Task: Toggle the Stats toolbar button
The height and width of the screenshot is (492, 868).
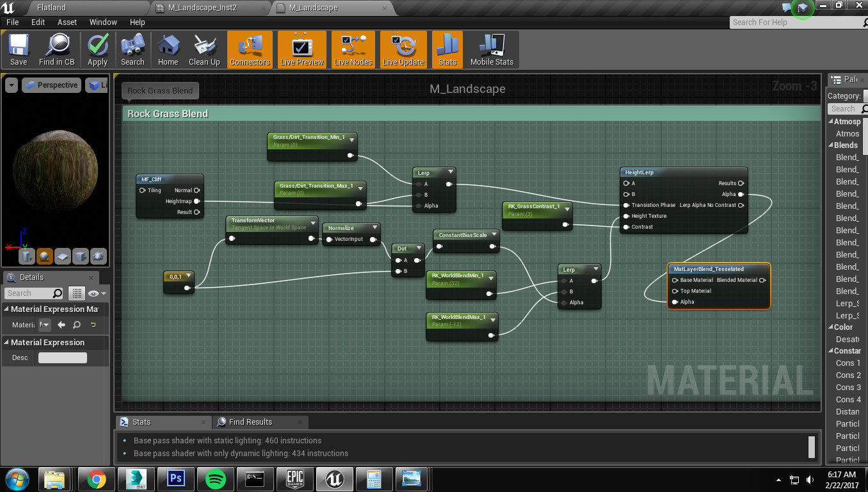Action: point(447,50)
